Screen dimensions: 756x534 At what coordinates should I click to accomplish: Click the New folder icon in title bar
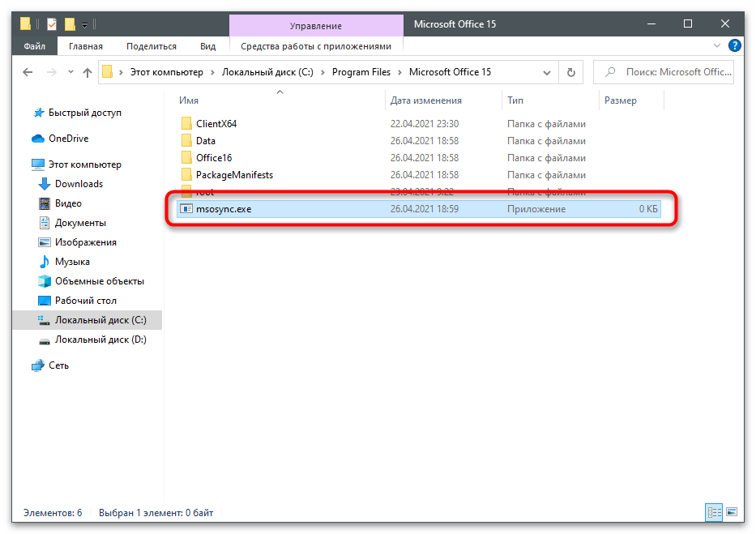(x=70, y=23)
